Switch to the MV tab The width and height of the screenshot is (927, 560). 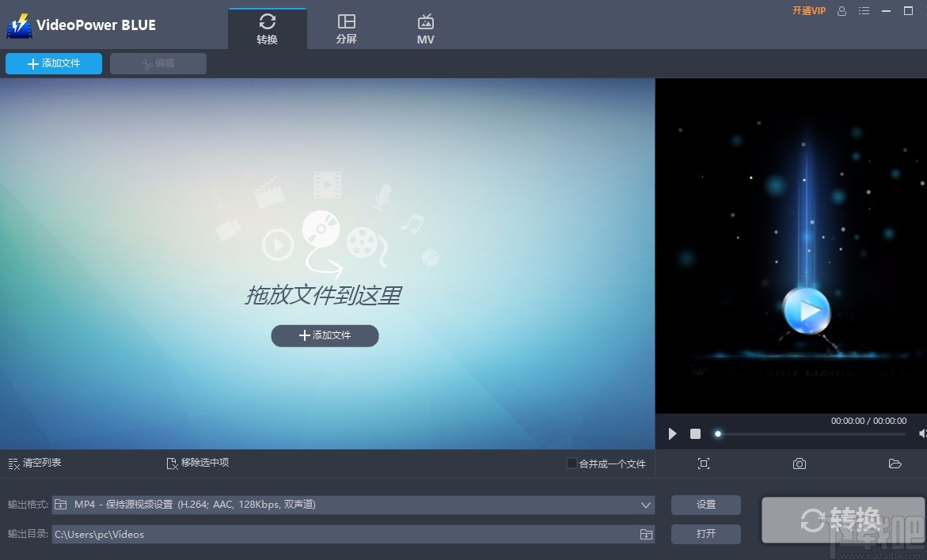425,28
